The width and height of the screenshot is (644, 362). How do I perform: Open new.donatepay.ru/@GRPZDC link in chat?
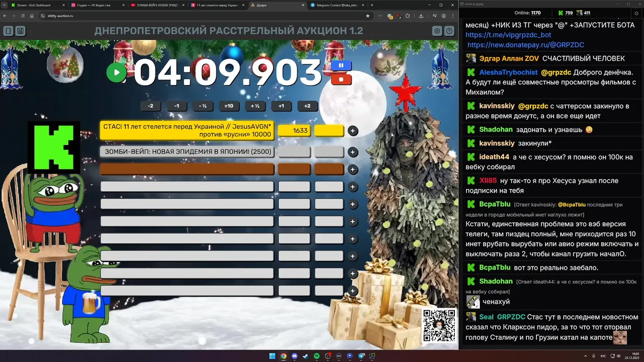pos(526,45)
